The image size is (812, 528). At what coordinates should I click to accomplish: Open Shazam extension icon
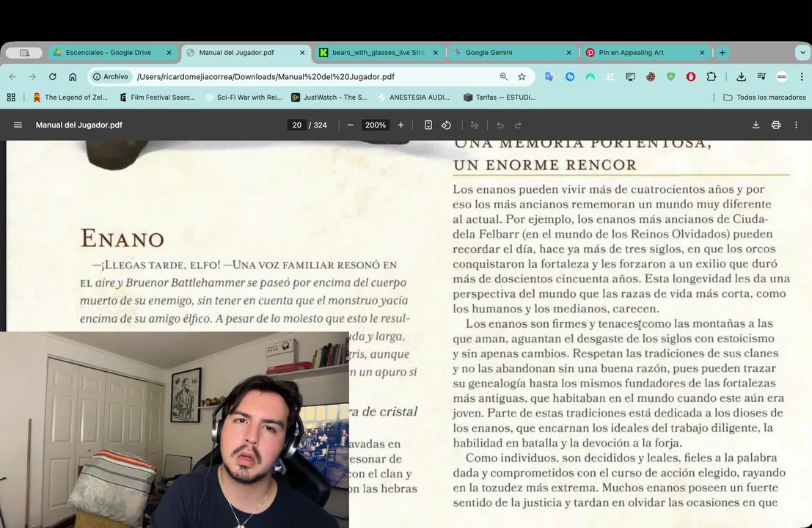click(570, 76)
